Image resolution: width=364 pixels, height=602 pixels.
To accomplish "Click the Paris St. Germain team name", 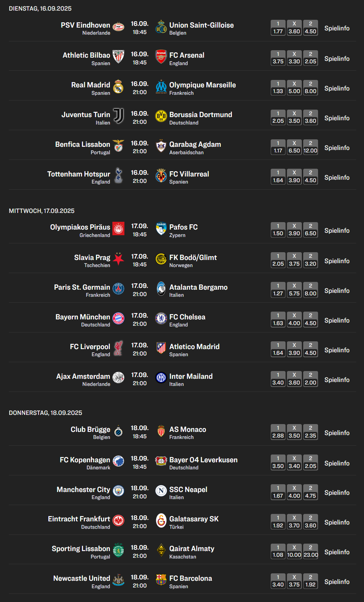I will click(82, 287).
